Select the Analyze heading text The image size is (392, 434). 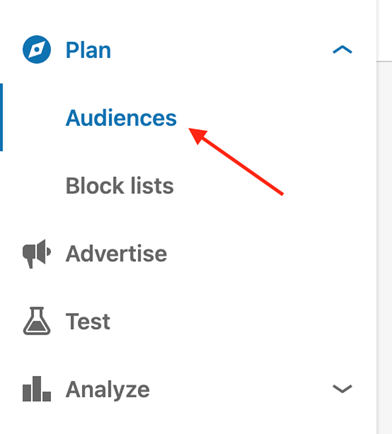coord(108,390)
